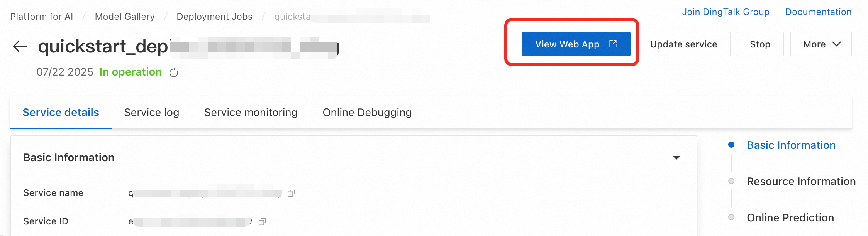
Task: Select the Service details tab
Action: [x=61, y=112]
